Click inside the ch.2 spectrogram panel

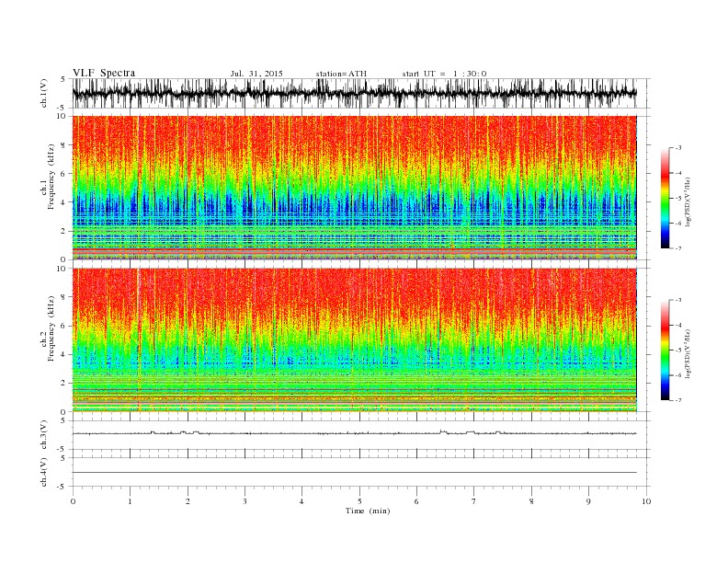point(354,340)
